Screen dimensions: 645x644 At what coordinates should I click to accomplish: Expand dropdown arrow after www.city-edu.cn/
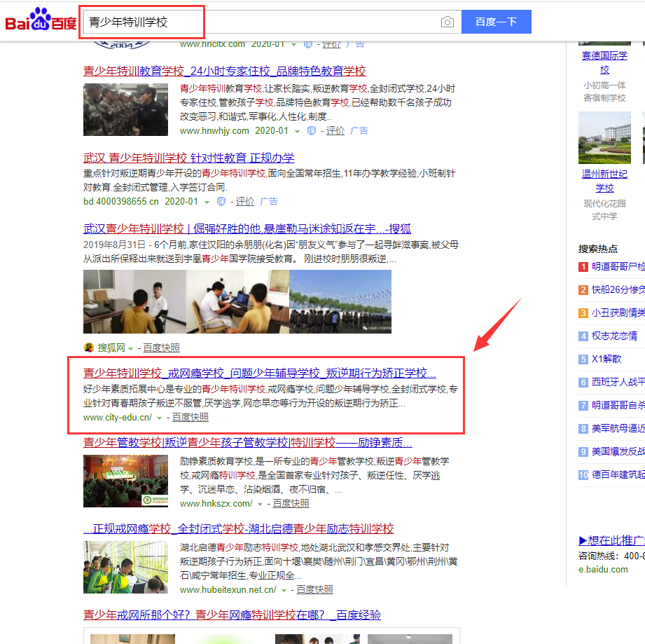pyautogui.click(x=159, y=418)
